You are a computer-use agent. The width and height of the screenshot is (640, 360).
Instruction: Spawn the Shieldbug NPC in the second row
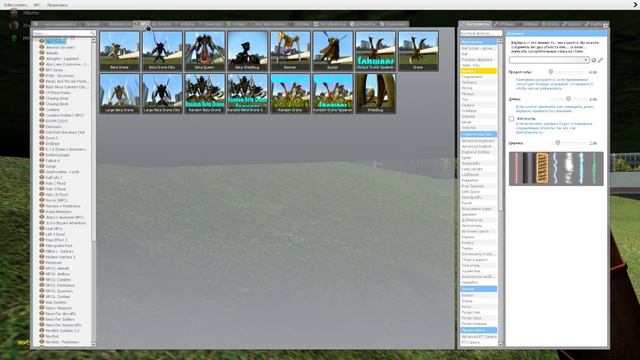point(376,93)
